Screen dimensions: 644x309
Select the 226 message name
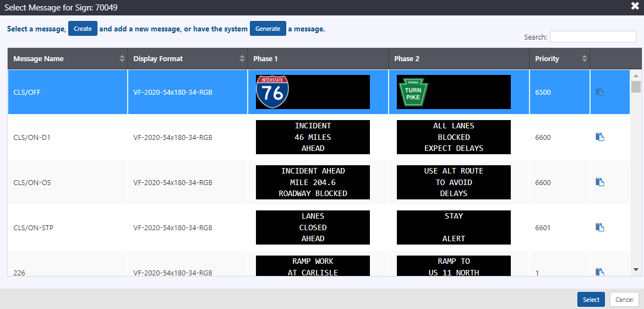click(x=19, y=273)
